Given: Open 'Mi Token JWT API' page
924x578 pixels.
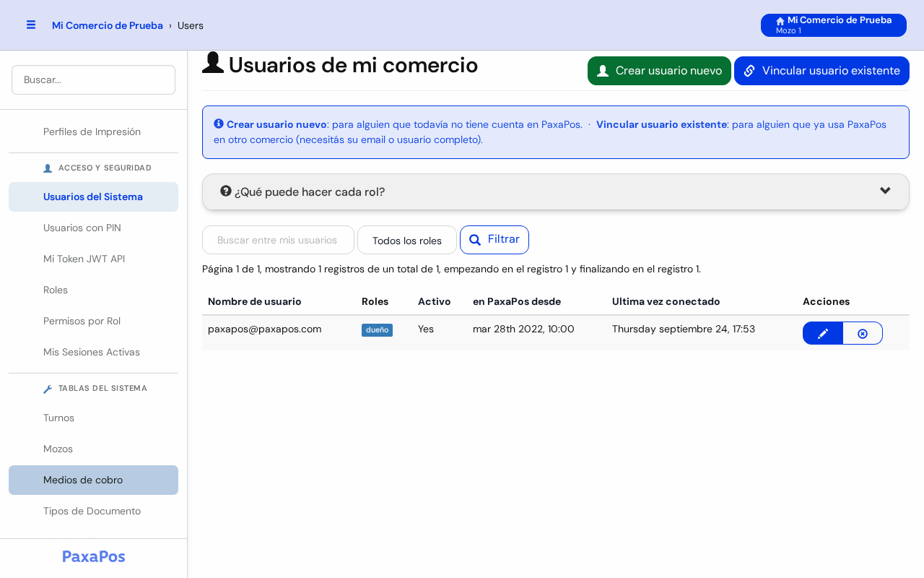Looking at the screenshot, I should point(93,259).
